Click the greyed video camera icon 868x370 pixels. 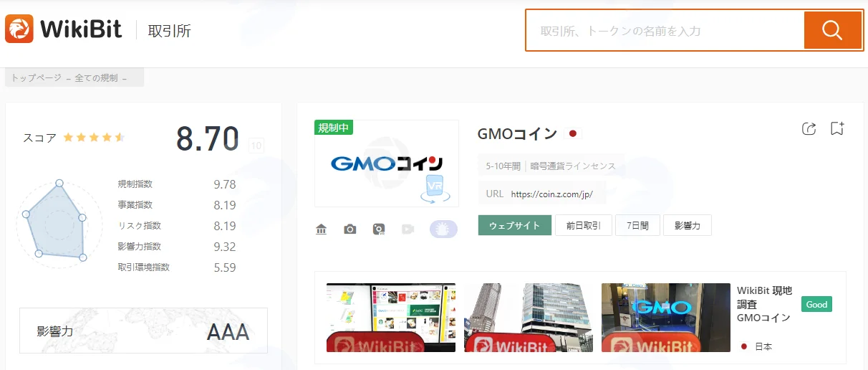tap(408, 229)
